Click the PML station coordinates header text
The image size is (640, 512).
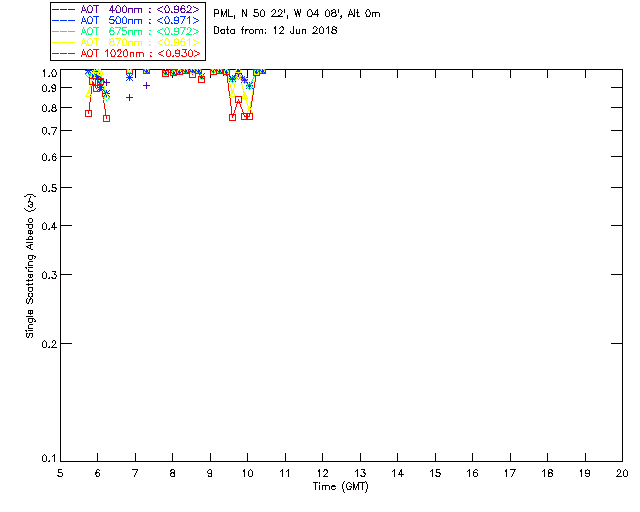click(x=297, y=13)
